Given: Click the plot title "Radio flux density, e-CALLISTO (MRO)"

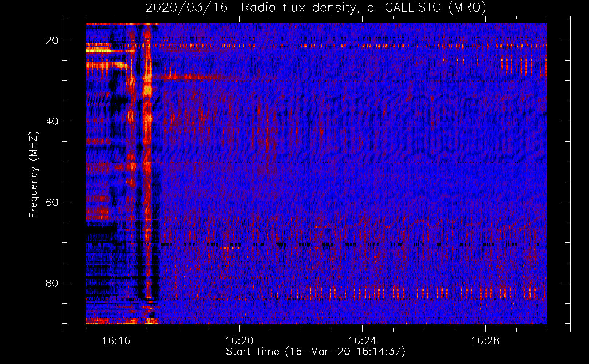Looking at the screenshot, I should coord(363,7).
